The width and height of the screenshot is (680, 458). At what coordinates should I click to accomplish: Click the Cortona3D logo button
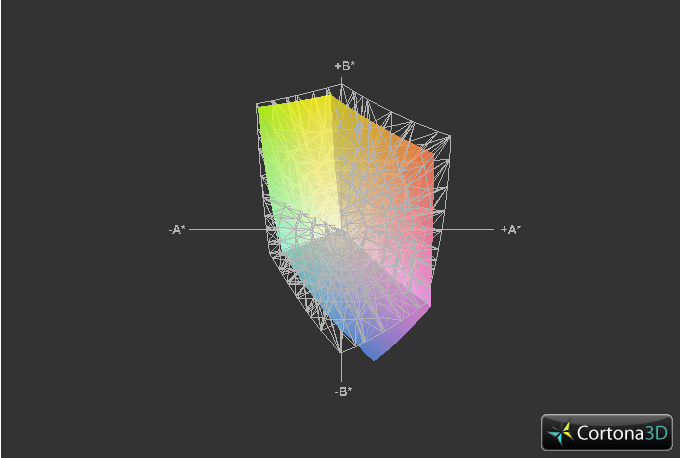pos(607,432)
